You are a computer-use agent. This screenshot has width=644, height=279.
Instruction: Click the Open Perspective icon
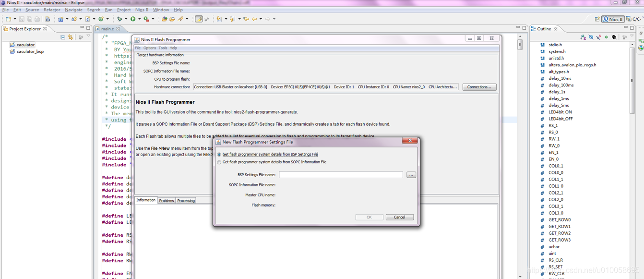[x=597, y=19]
